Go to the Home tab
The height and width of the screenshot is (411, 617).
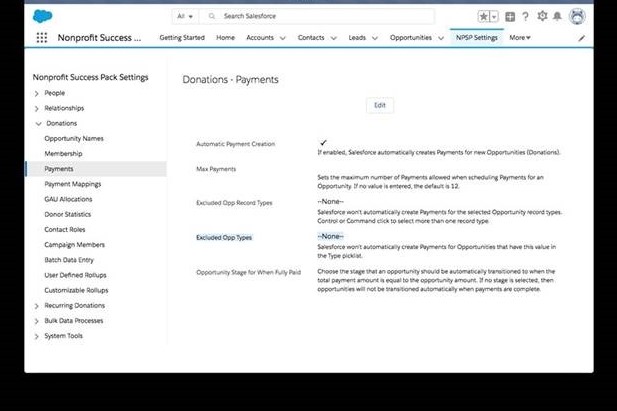pyautogui.click(x=225, y=38)
